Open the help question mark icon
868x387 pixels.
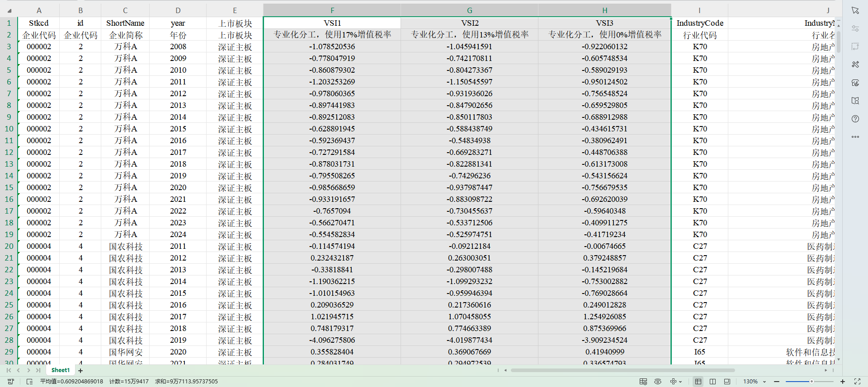[x=855, y=119]
